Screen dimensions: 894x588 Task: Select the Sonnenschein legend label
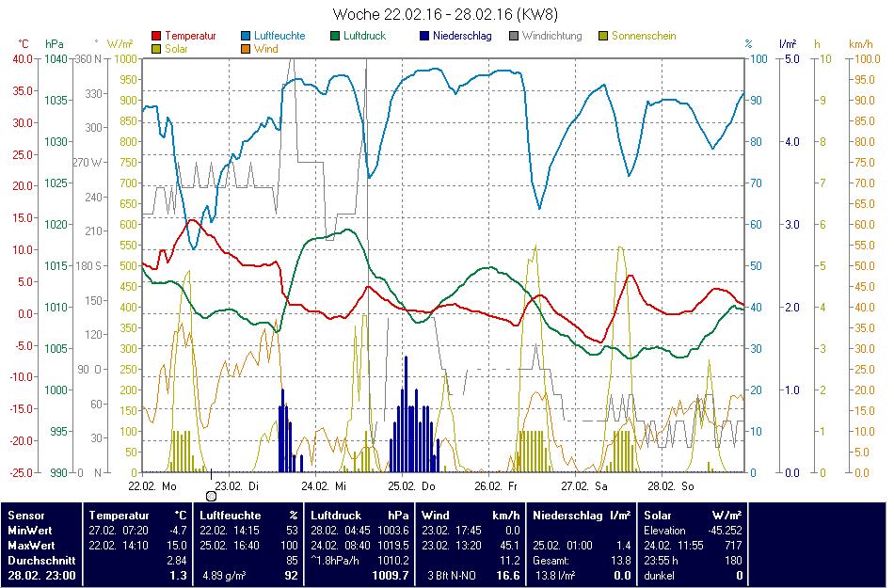pyautogui.click(x=644, y=36)
